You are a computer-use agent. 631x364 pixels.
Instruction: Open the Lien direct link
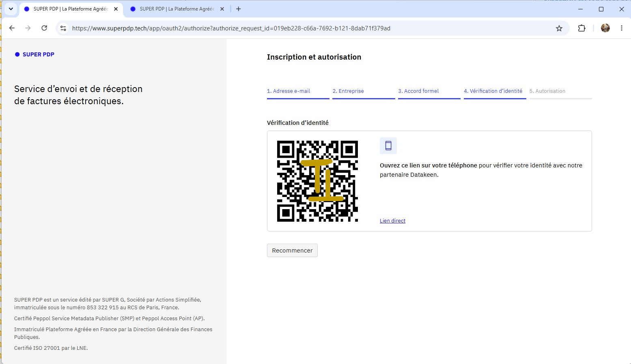coord(392,221)
